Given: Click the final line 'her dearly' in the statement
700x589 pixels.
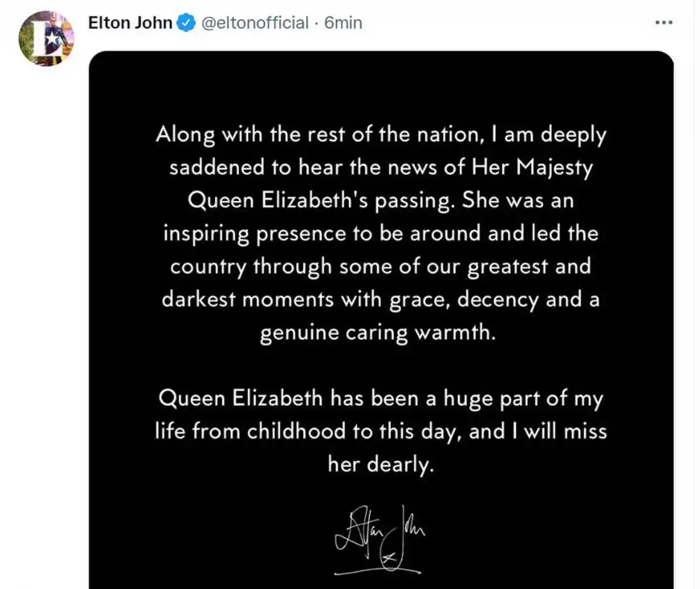Looking at the screenshot, I should [381, 464].
